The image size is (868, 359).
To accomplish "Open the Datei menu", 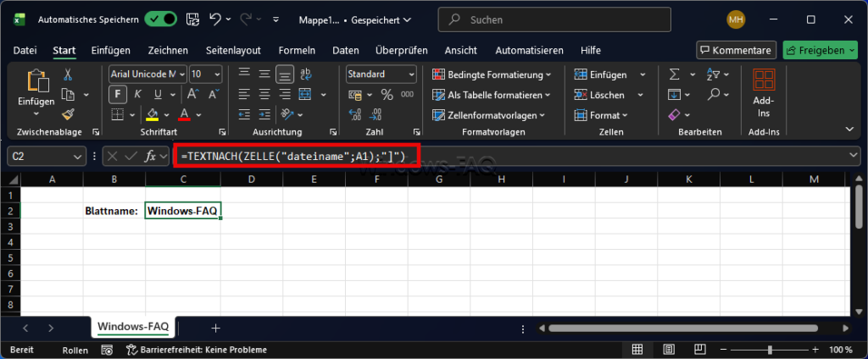I will (25, 50).
